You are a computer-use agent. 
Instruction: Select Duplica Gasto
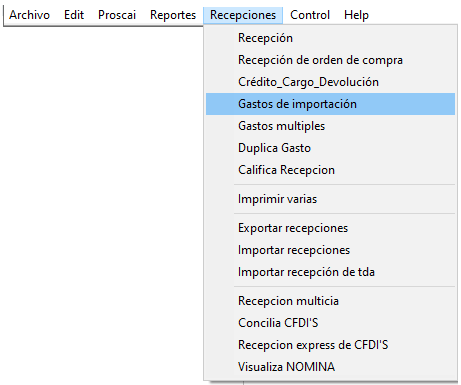point(330,148)
